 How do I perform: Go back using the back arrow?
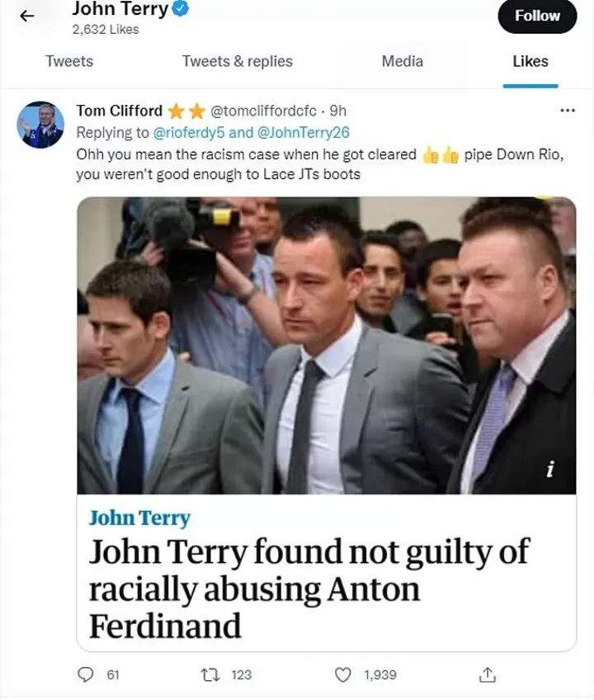click(x=25, y=15)
